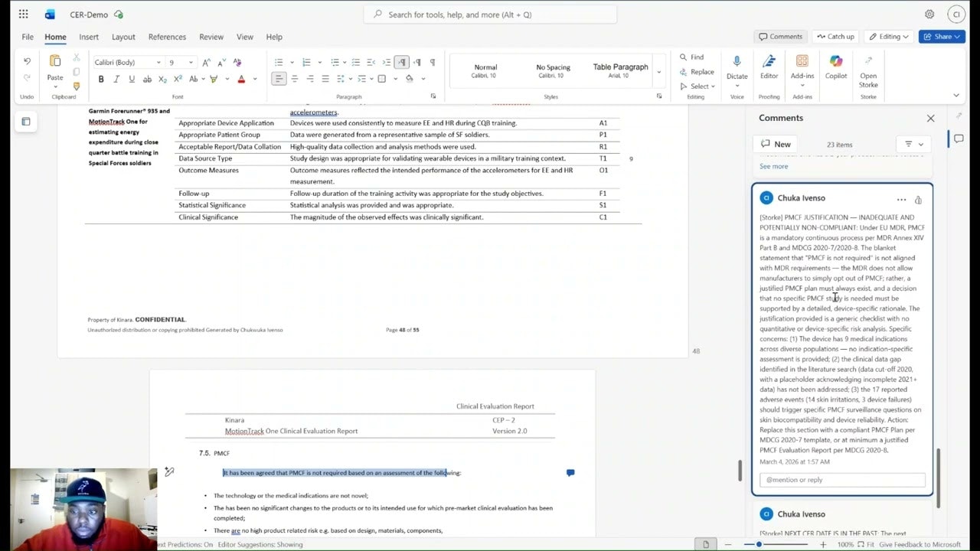Open the Review tab
This screenshot has width=980, height=551.
click(211, 37)
